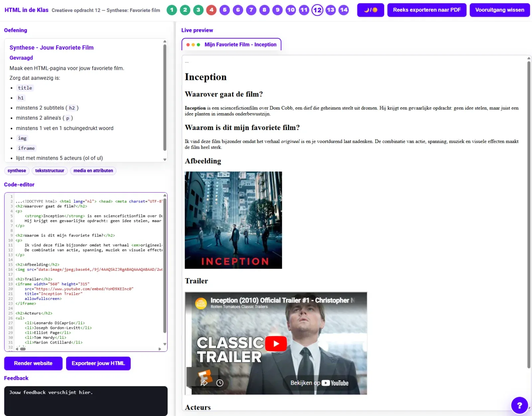Go to exercise step 3
532x416 pixels.
pyautogui.click(x=198, y=10)
